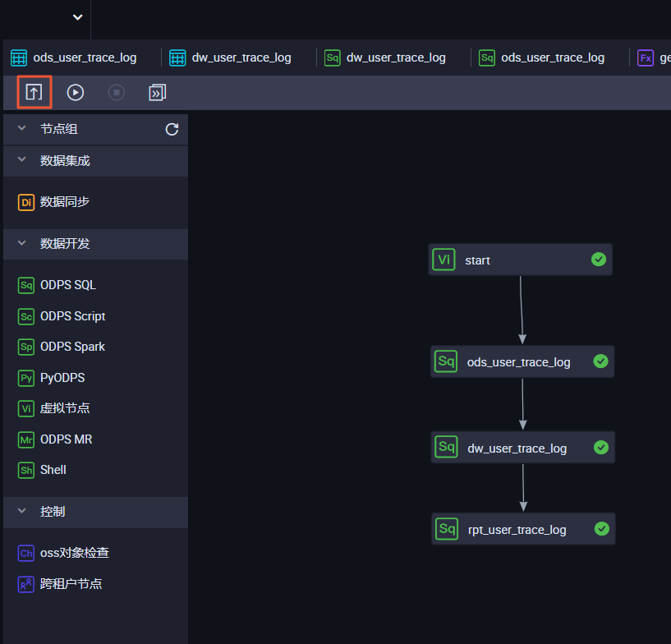Collapse the 数据开发 section chevron
The height and width of the screenshot is (644, 671).
22,243
